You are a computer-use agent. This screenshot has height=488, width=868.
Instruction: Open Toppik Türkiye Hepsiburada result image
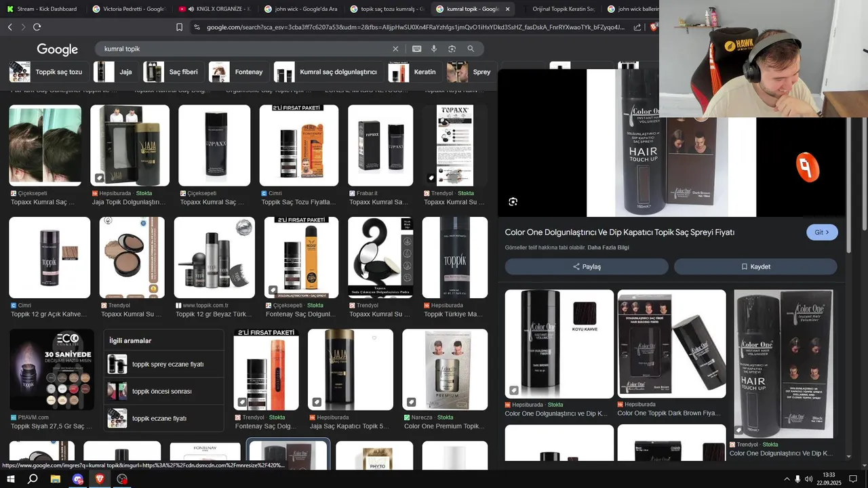click(x=454, y=258)
